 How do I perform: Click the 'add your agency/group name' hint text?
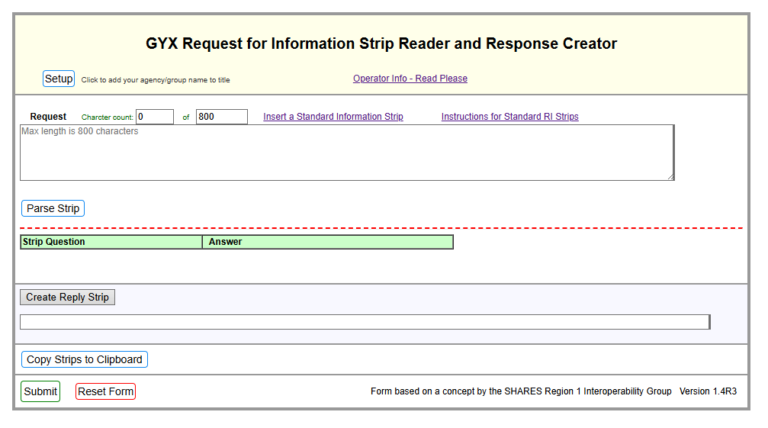(161, 80)
